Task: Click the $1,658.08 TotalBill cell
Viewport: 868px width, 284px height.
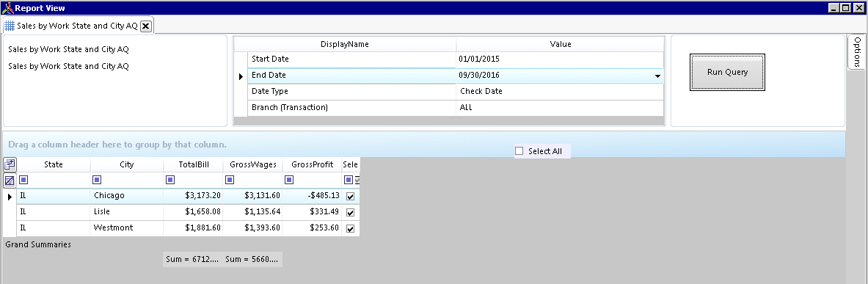Action: (x=193, y=212)
